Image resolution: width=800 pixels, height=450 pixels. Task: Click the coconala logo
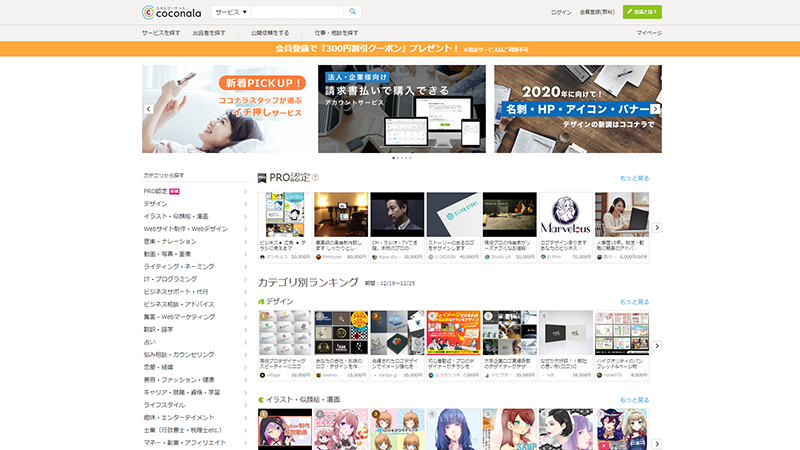174,12
